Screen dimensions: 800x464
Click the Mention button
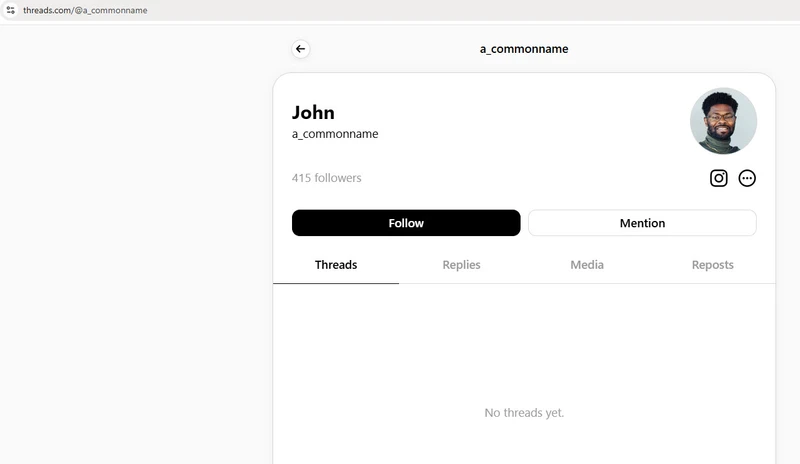click(642, 223)
